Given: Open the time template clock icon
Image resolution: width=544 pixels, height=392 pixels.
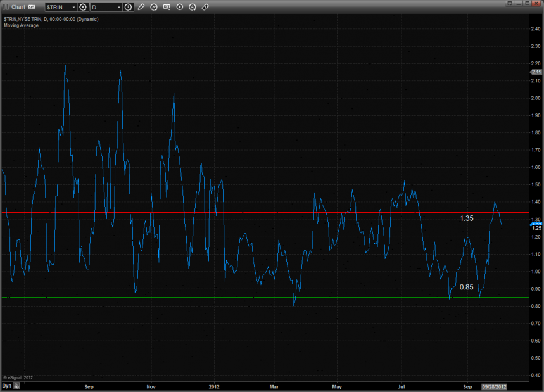Looking at the screenshot, I should (x=129, y=8).
